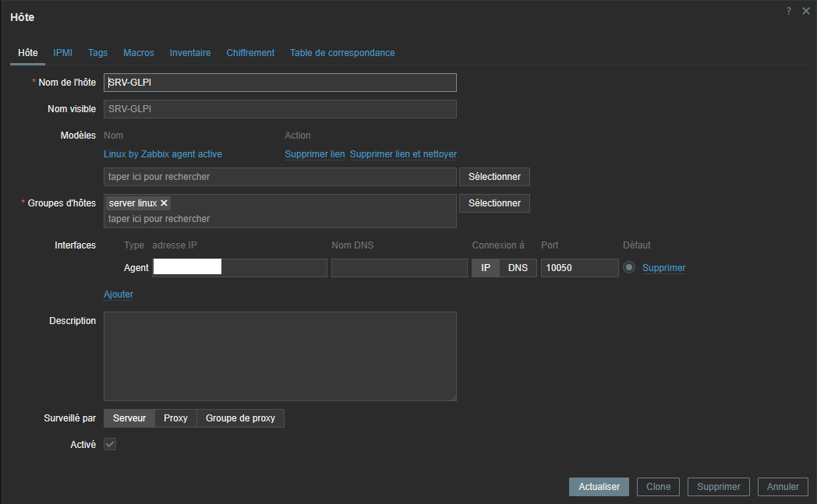The width and height of the screenshot is (817, 504).
Task: Click the Clone button
Action: [x=659, y=487]
